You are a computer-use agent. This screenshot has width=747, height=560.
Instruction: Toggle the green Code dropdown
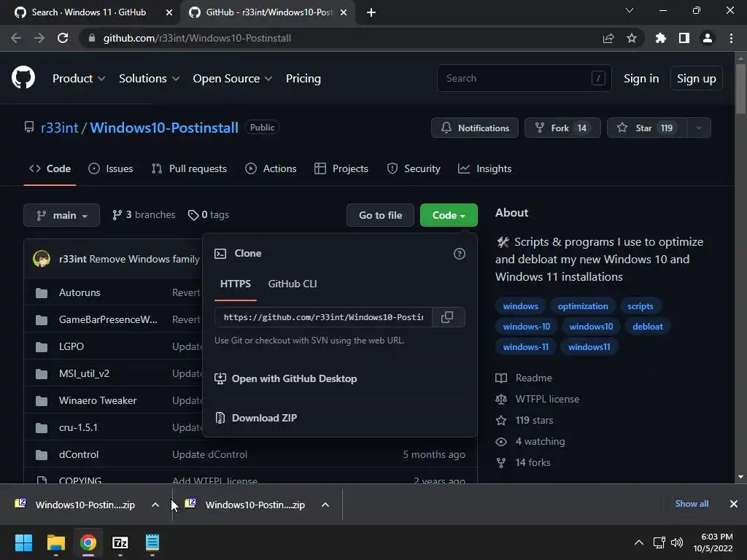pyautogui.click(x=449, y=215)
